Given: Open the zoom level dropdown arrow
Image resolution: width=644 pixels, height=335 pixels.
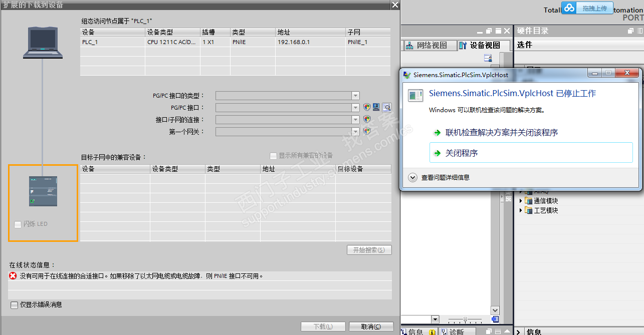Looking at the screenshot, I should 435,319.
